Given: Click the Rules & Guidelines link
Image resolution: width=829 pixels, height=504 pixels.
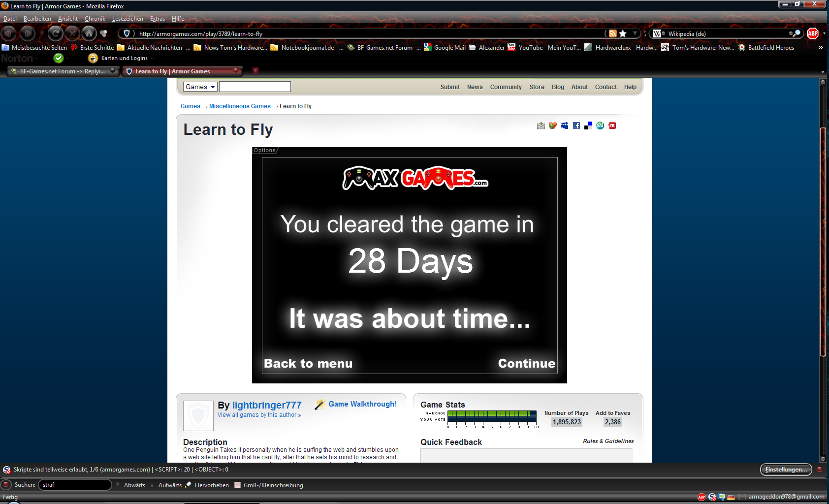Looking at the screenshot, I should coord(608,441).
